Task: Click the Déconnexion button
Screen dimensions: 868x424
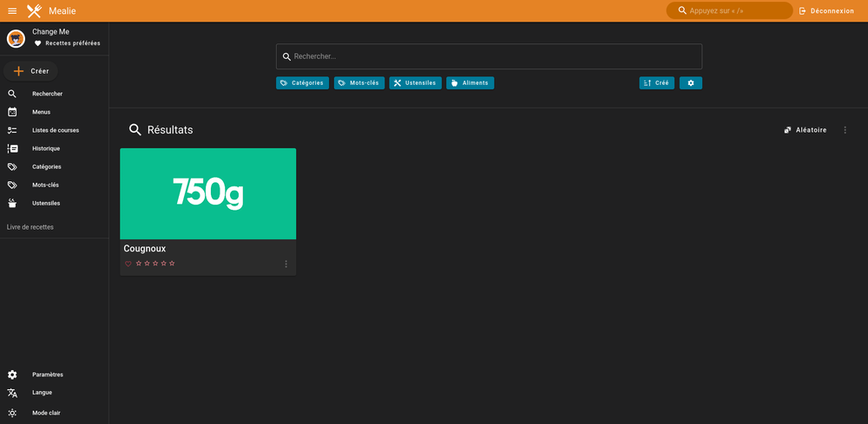Action: 826,10
